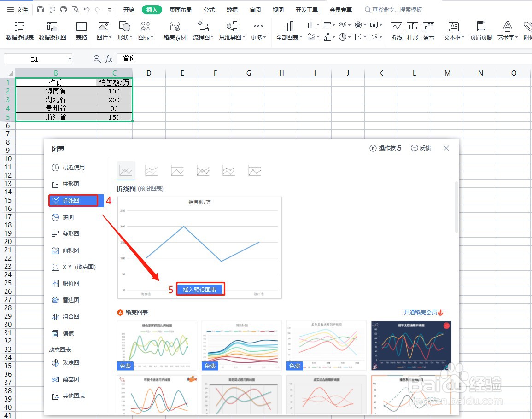
Task: Select the line with markers subtype icon
Action: [x=203, y=171]
